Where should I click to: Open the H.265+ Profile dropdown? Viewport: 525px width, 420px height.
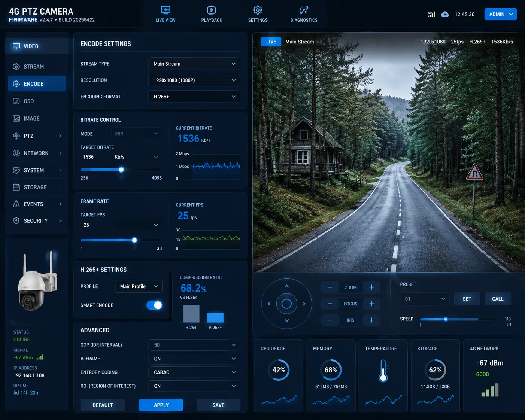[x=139, y=286]
